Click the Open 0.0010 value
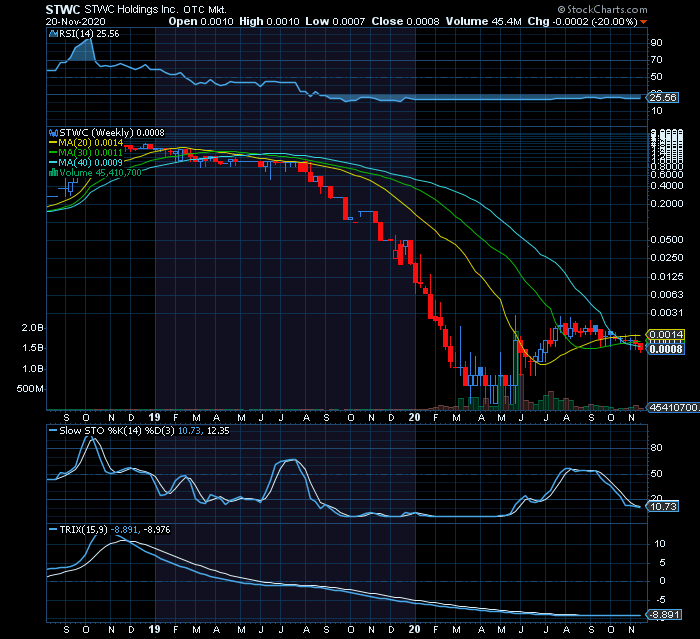Viewport: 700px width, 639px height. pos(201,21)
